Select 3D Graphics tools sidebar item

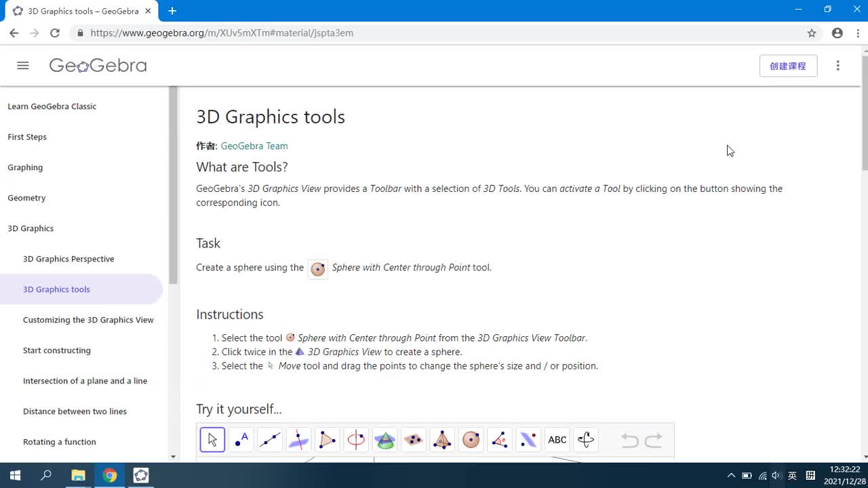81,289
